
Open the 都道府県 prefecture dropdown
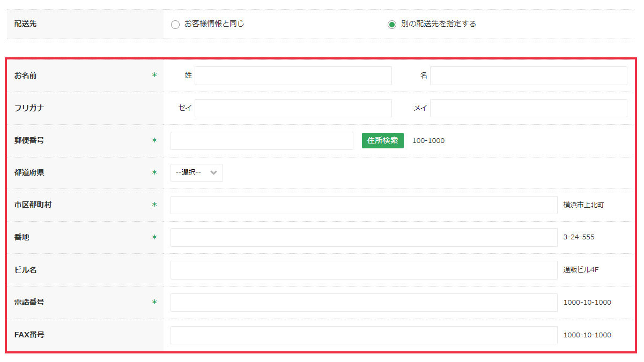tap(196, 172)
